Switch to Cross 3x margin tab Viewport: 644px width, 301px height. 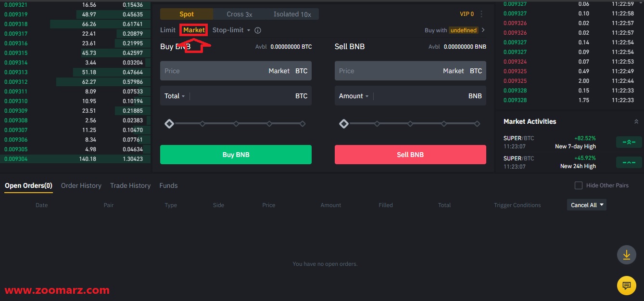click(240, 14)
